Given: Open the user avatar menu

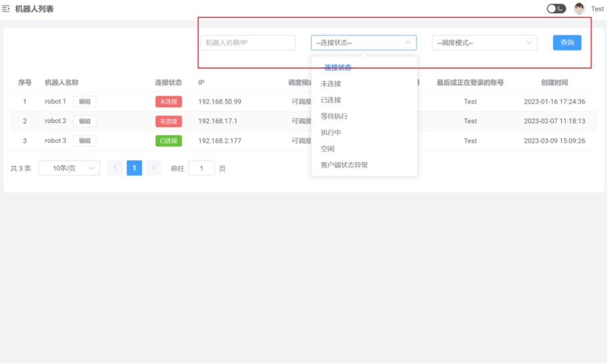Looking at the screenshot, I should [x=579, y=9].
